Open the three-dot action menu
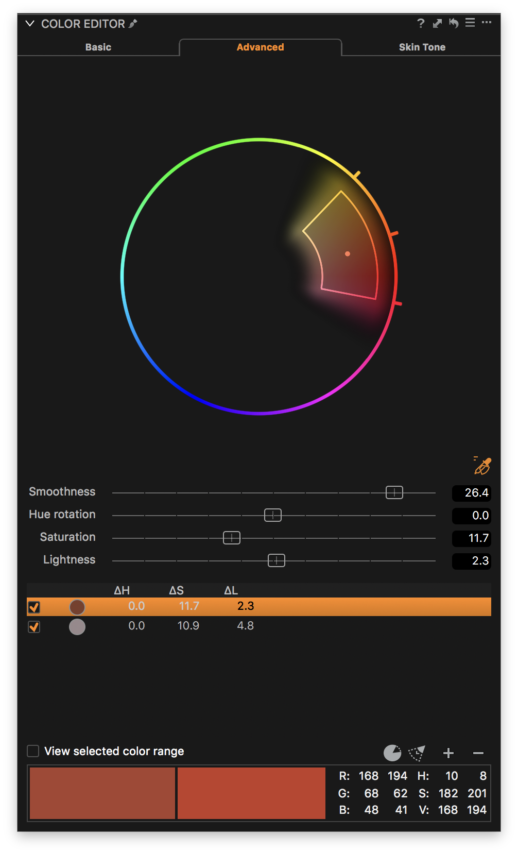This screenshot has height=853, width=518. 486,22
